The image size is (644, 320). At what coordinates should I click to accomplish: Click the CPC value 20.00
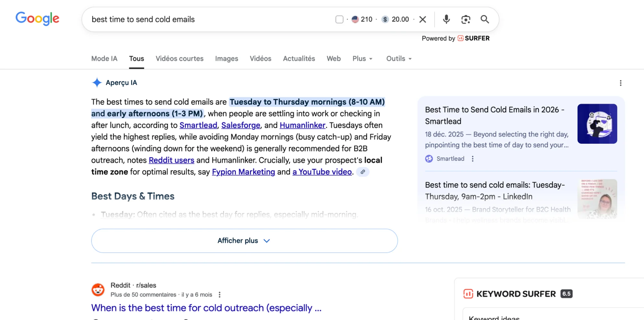click(x=400, y=19)
